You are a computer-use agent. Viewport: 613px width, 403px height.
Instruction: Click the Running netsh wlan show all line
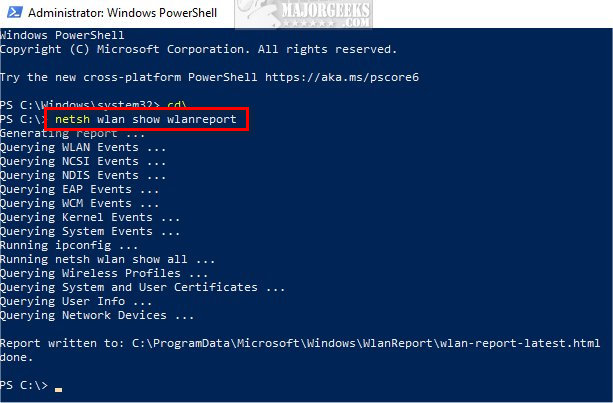[108, 260]
